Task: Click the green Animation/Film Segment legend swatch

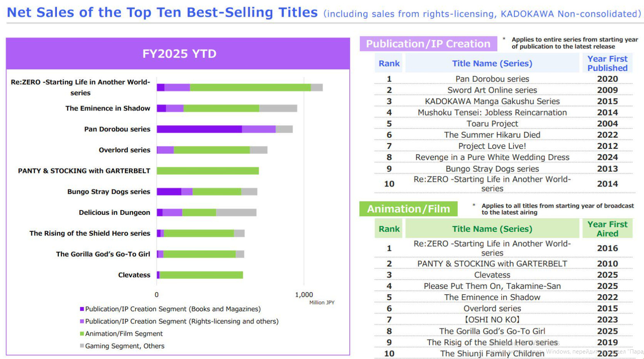Action: point(82,334)
